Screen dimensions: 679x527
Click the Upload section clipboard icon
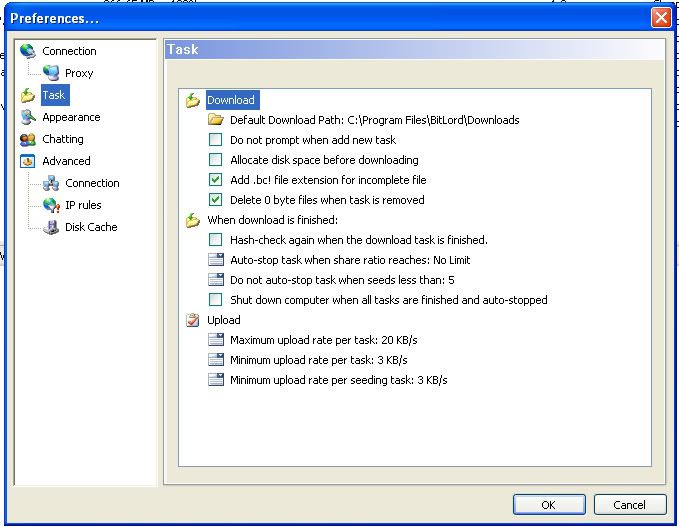click(193, 320)
